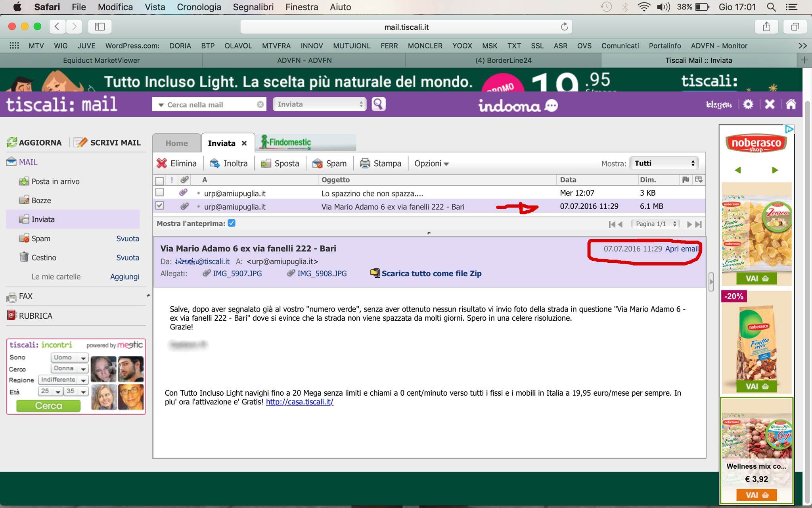Screen dimensions: 812x508
Task: Open the Mostra Tutti dropdown
Action: tap(664, 163)
